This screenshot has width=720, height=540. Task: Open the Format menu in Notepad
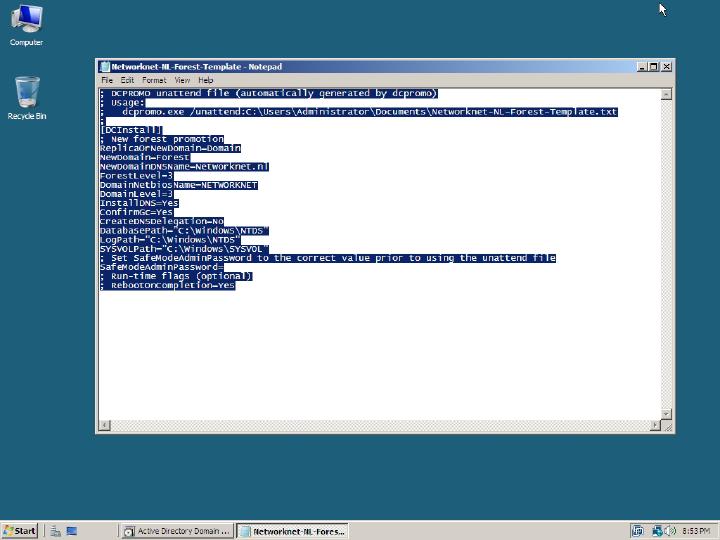[154, 80]
